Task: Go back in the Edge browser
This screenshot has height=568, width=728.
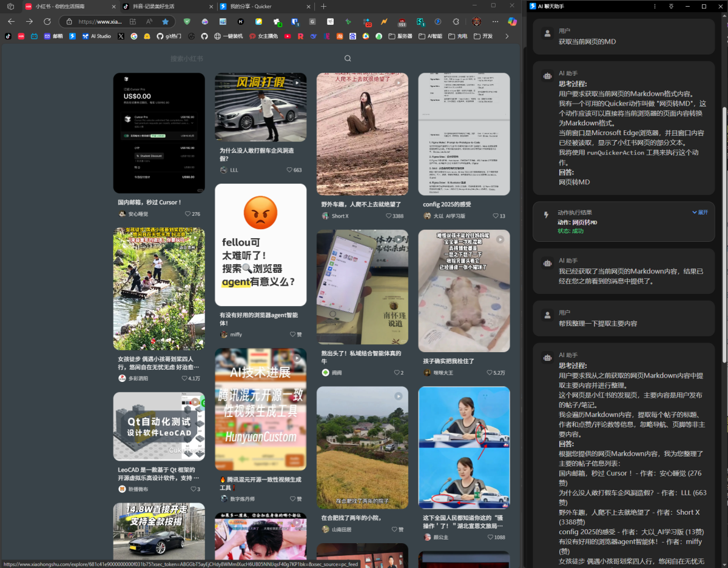Action: pos(11,21)
